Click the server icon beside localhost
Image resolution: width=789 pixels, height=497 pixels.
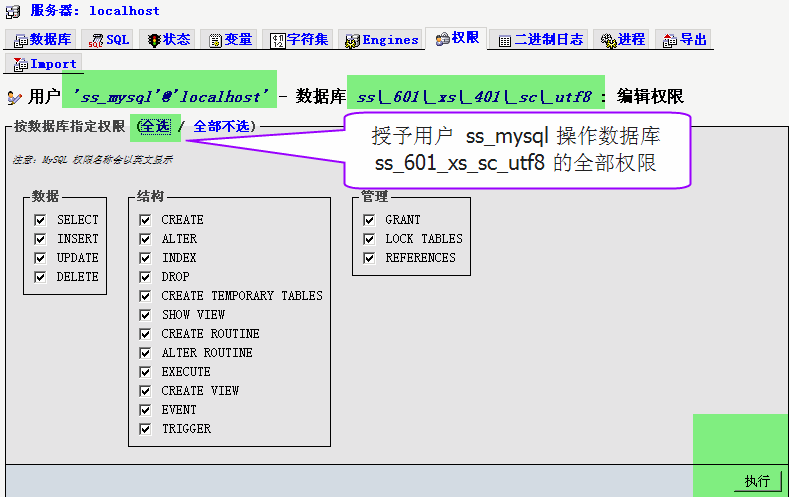click(x=13, y=11)
